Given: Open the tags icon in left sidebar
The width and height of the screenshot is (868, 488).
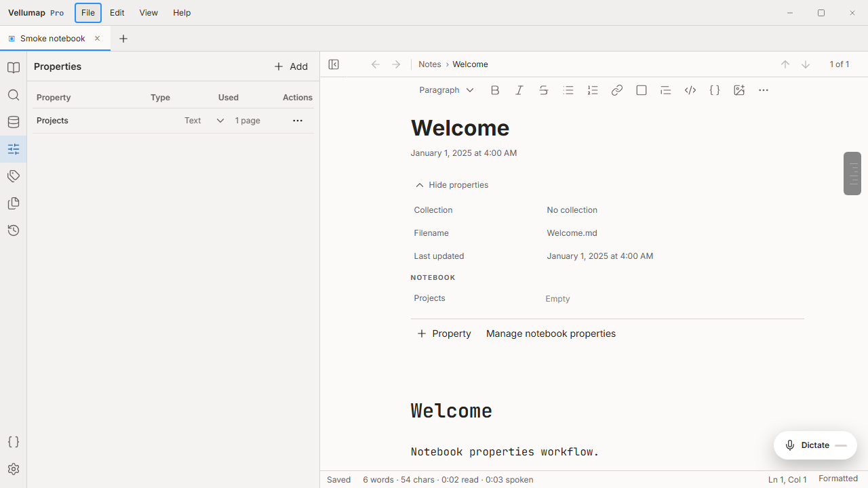Looking at the screenshot, I should [x=14, y=176].
